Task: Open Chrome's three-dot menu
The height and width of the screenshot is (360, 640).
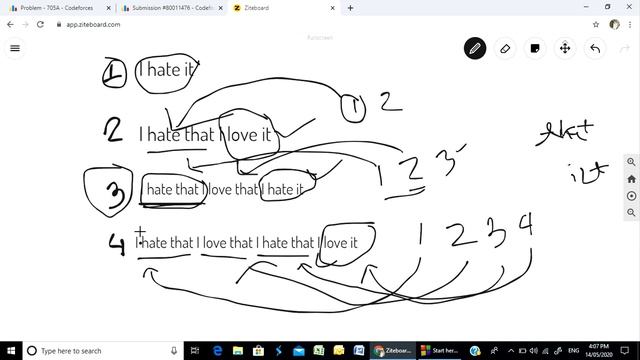Action: [630, 24]
